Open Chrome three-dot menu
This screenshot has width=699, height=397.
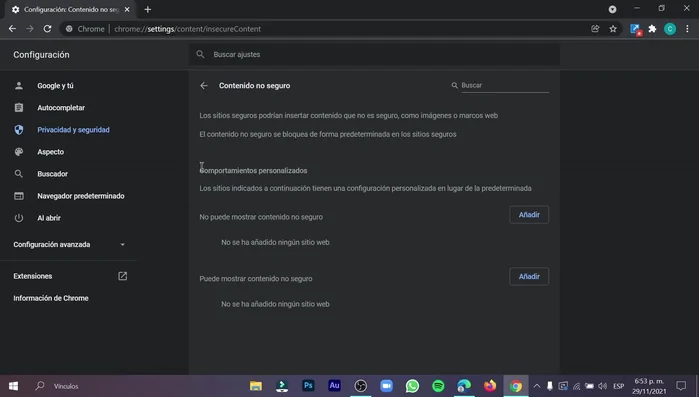click(687, 29)
